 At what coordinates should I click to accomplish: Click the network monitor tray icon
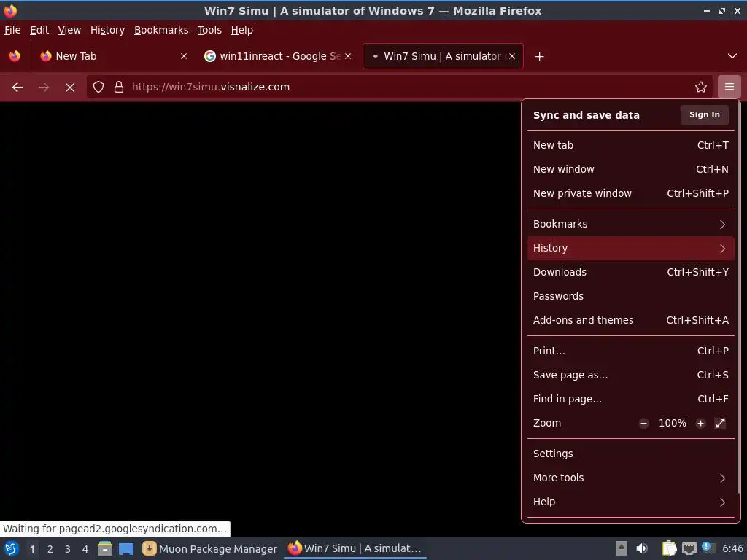689,548
